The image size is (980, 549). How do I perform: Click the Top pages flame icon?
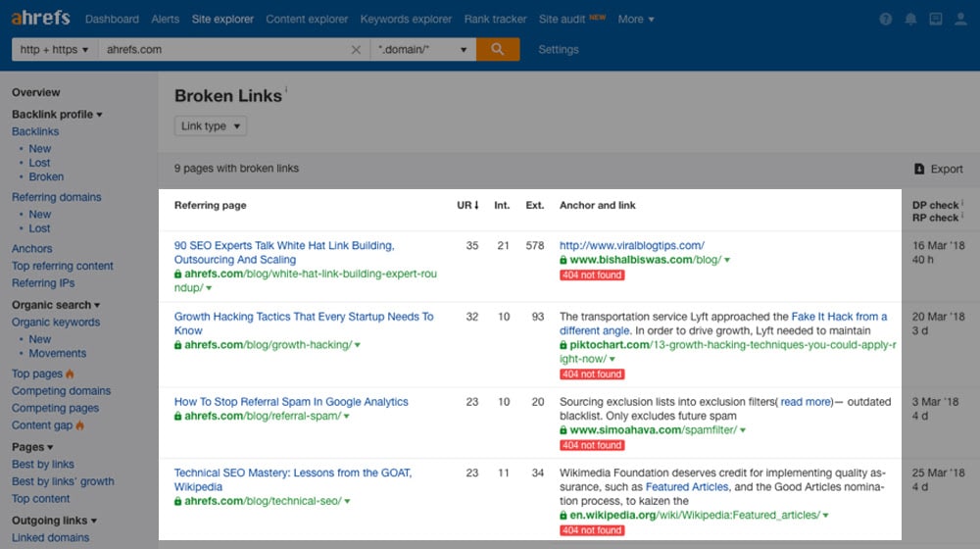(70, 374)
